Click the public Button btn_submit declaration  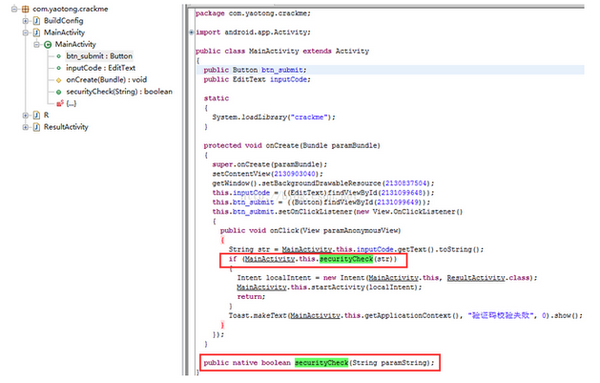(x=255, y=70)
